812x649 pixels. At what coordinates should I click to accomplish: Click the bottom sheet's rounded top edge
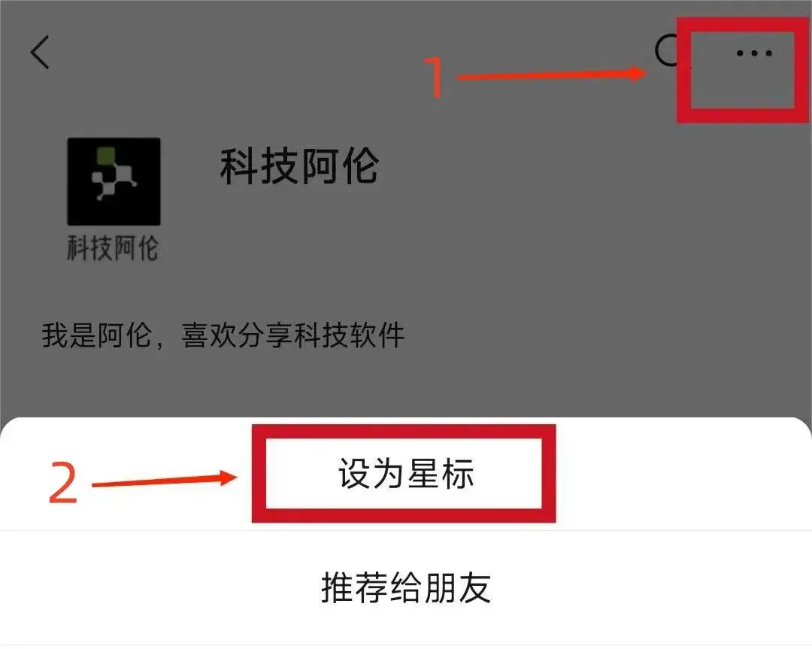[x=406, y=419]
